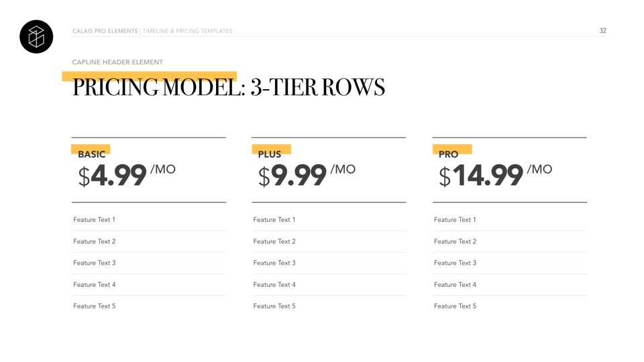Screen dimensions: 644x362
Task: Click the black circular cube logo
Action: point(36,37)
